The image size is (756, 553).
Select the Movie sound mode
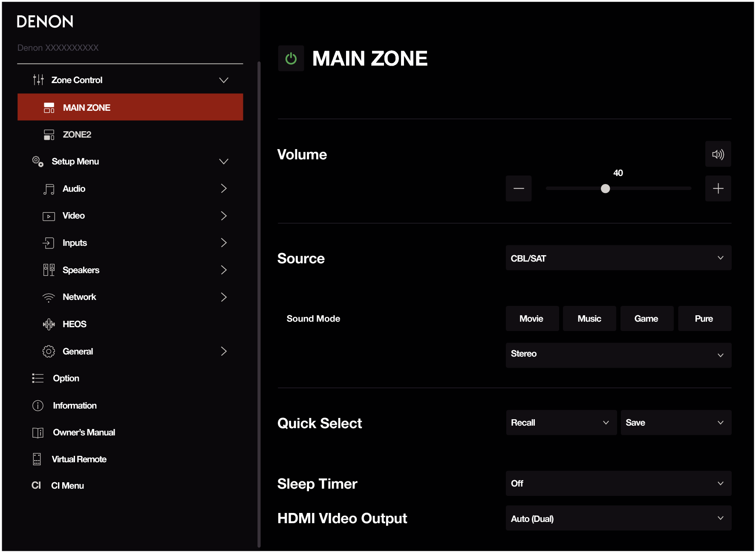click(532, 319)
